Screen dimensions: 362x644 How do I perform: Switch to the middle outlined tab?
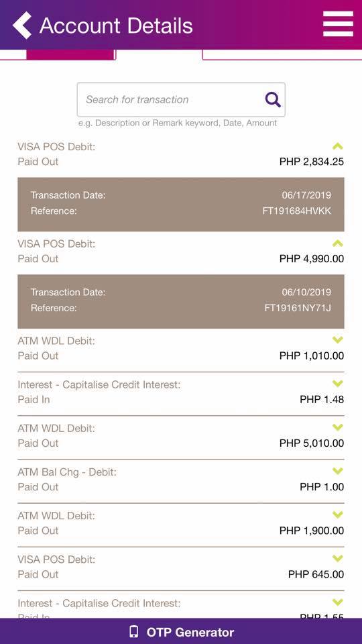coord(159,54)
